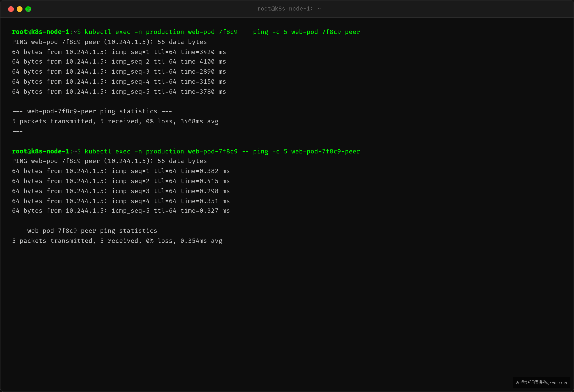Click the time=4100 ms ping line
This screenshot has height=392, width=574.
pyautogui.click(x=119, y=61)
